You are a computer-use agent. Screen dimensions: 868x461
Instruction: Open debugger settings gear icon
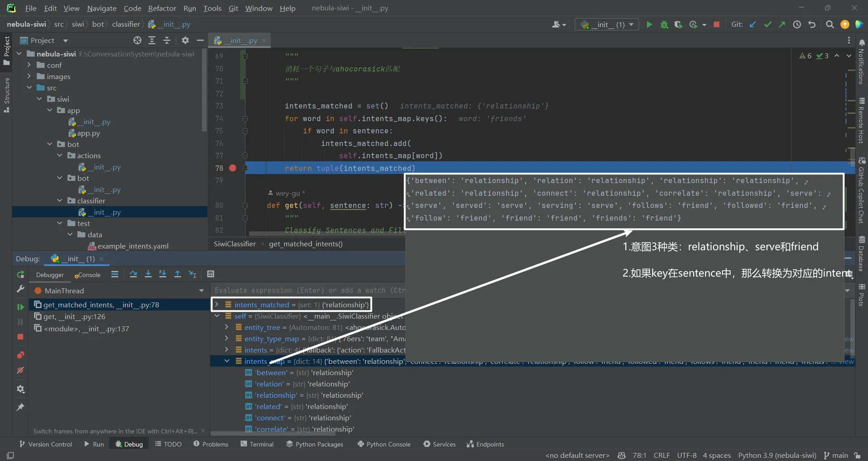point(20,389)
